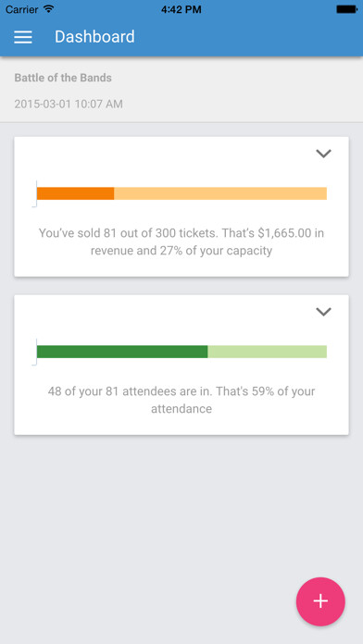Click the Dashboard title in header
Screen dimensions: 363x644
tap(94, 37)
